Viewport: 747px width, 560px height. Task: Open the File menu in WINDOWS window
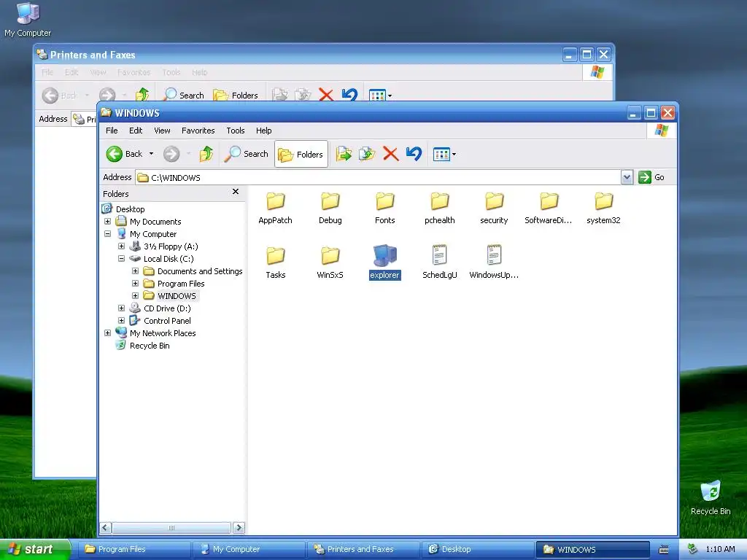(x=112, y=131)
